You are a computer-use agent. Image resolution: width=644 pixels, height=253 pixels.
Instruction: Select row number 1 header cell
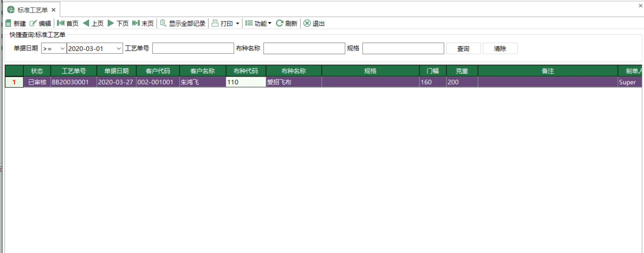tap(14, 82)
